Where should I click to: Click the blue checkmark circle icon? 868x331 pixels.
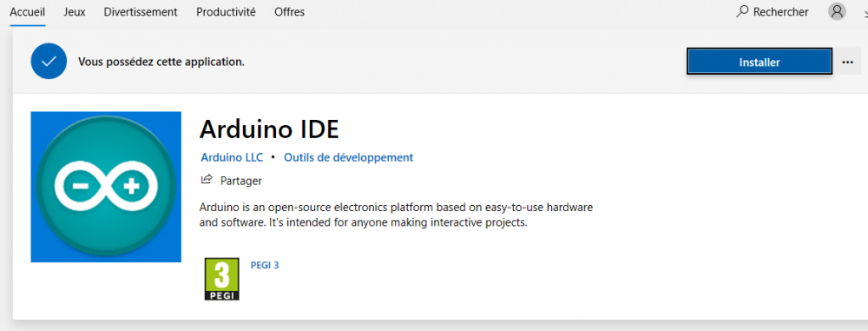pos(49,61)
